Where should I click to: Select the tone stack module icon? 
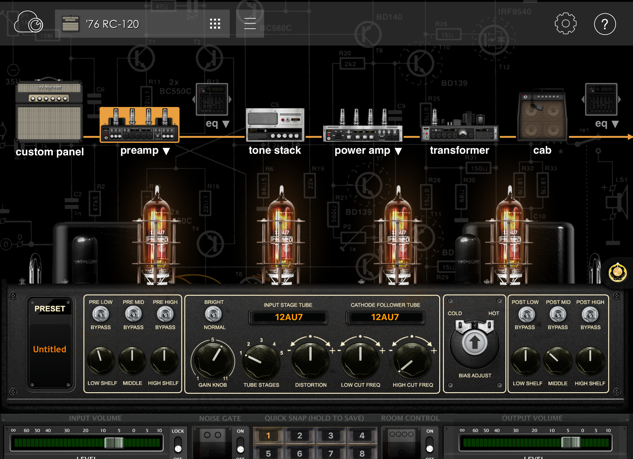275,125
